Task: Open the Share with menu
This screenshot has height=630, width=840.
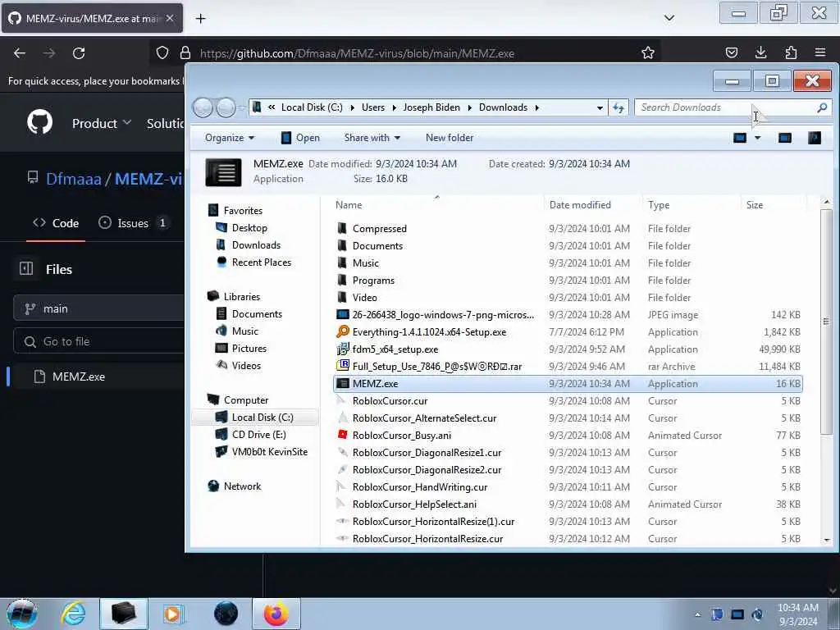Action: tap(372, 138)
